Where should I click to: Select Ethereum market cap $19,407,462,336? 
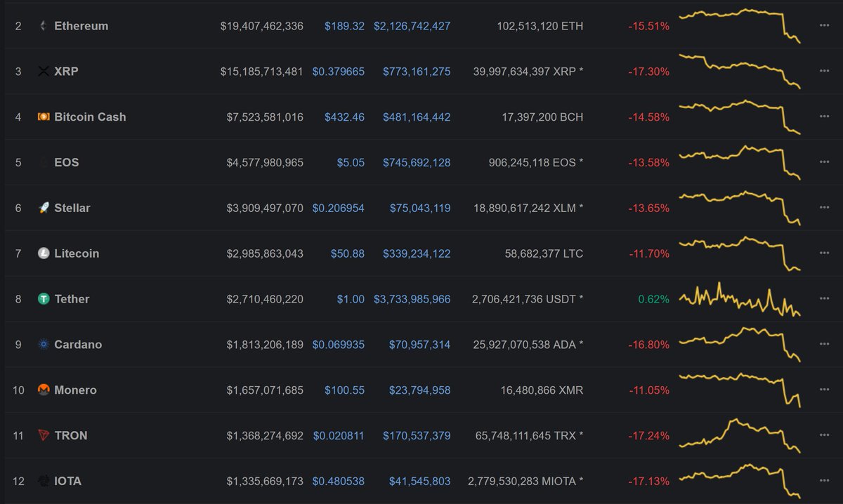[262, 26]
